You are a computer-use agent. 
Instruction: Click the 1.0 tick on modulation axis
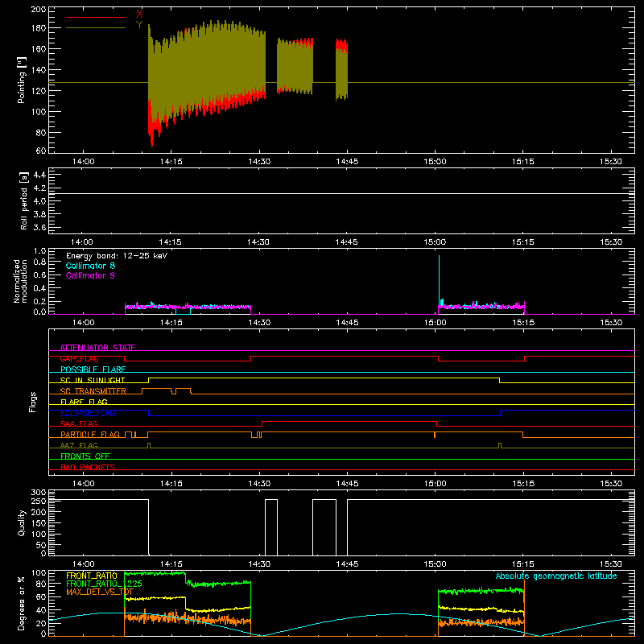(x=39, y=251)
